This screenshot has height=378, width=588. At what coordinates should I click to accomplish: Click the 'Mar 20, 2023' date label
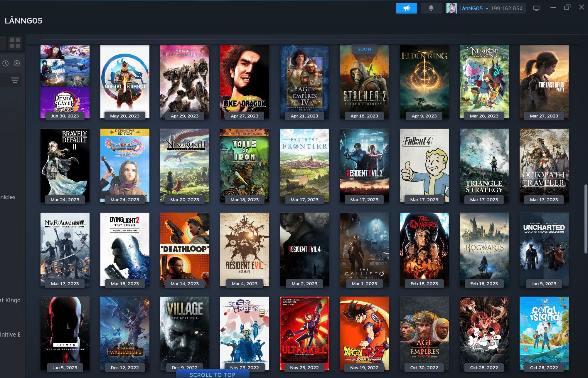(x=185, y=199)
